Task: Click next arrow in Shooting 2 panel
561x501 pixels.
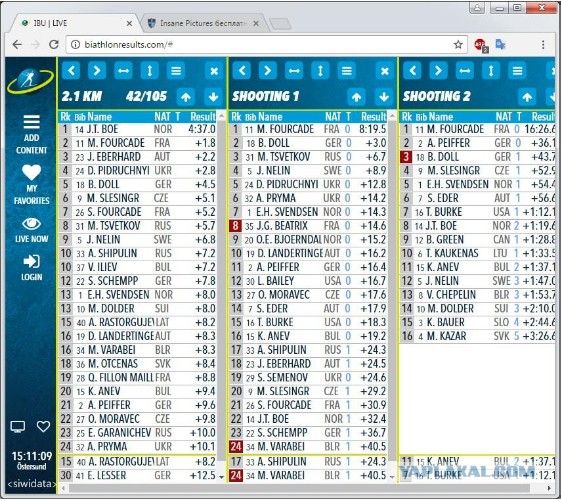Action: (x=438, y=70)
